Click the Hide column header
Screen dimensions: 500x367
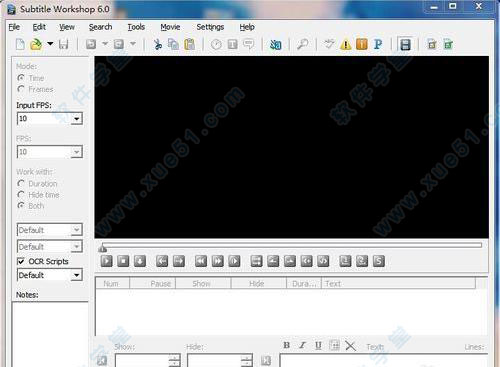pyautogui.click(x=259, y=283)
